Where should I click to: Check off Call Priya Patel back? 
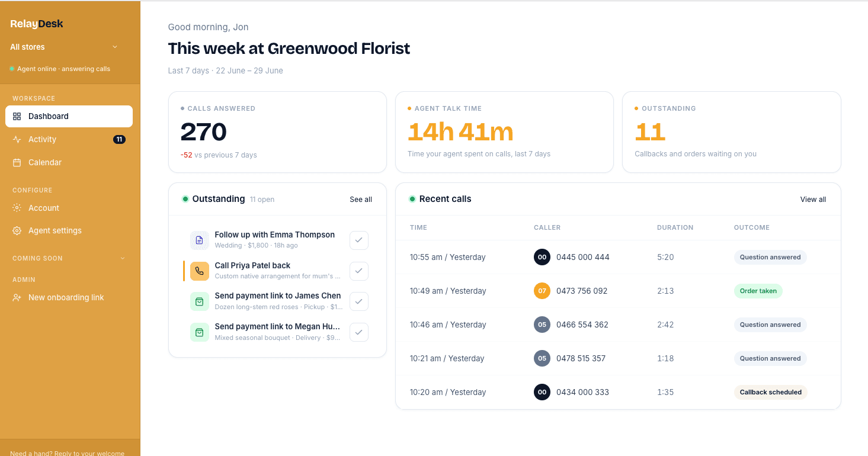click(x=359, y=271)
